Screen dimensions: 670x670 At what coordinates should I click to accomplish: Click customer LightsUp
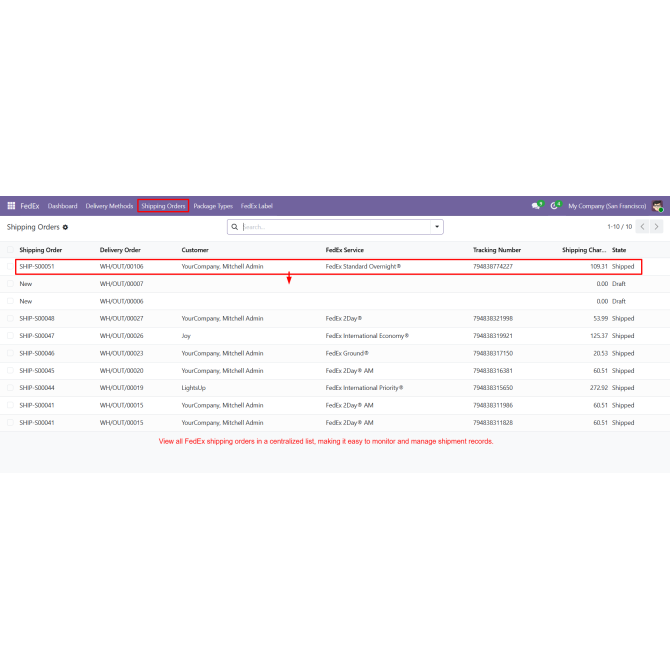click(194, 388)
